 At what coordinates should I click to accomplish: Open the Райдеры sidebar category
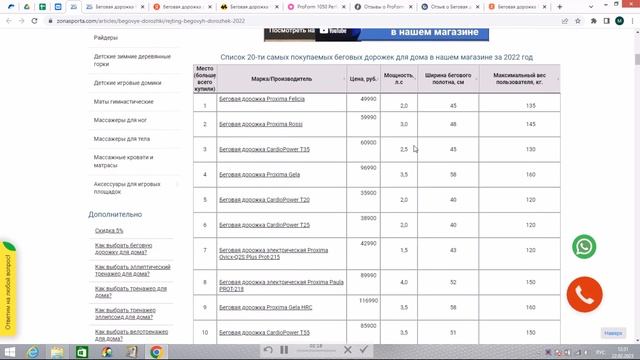106,38
